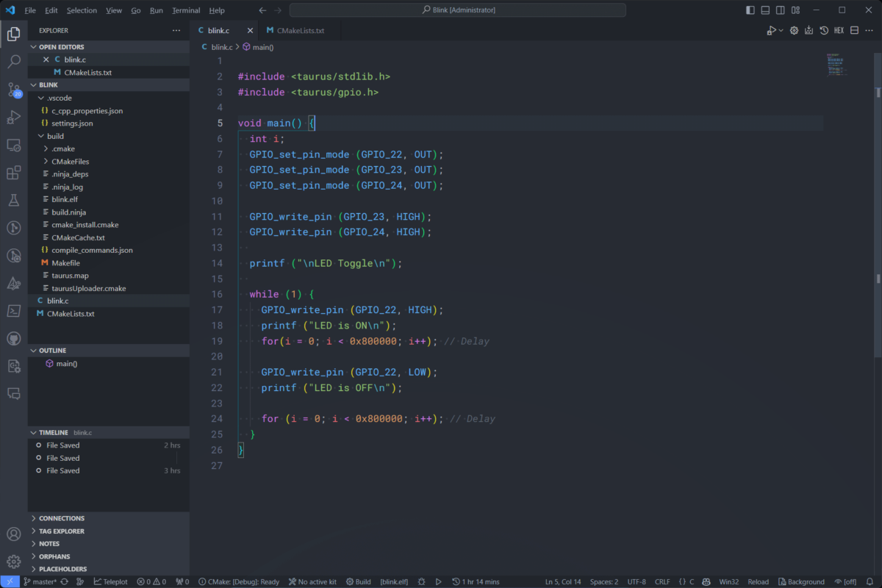Open run/debug dropdown arrow in editor toolbar

(781, 31)
